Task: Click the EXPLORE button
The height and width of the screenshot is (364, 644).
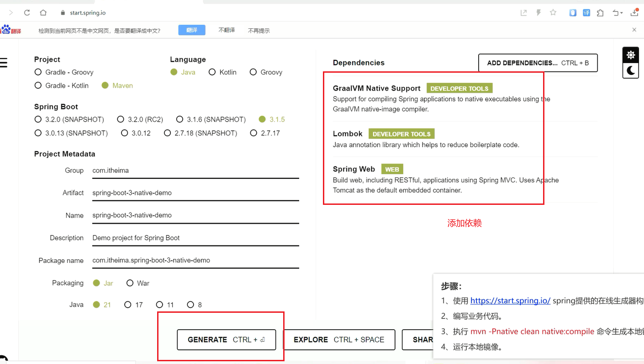Action: point(339,340)
